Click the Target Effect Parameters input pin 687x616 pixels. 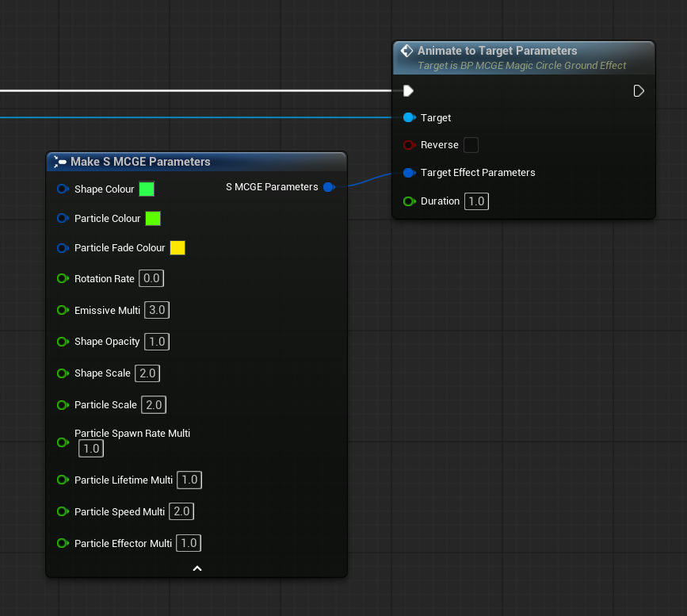click(409, 173)
